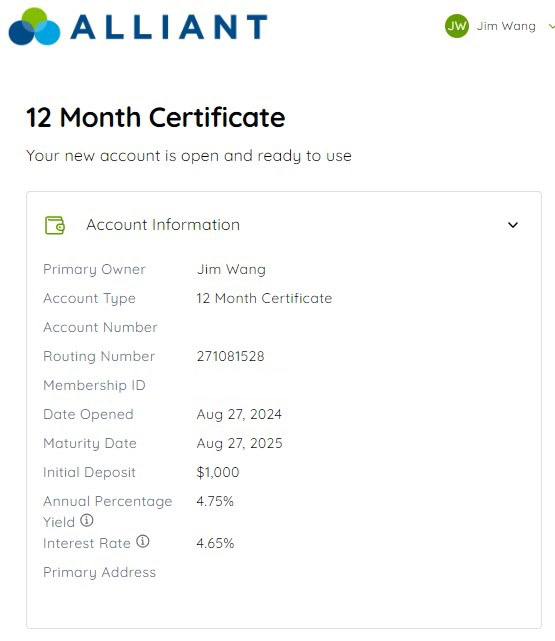This screenshot has width=555, height=641.
Task: Click the JW user avatar
Action: tap(457, 26)
